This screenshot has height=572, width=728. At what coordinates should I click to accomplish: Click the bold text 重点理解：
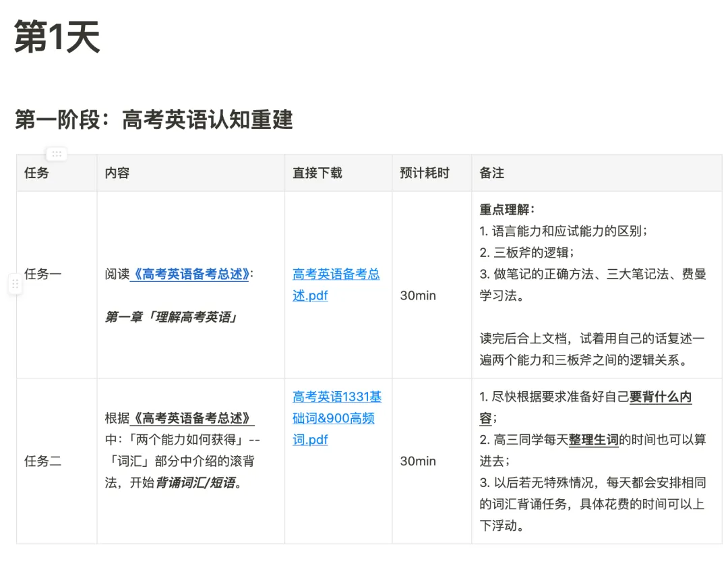[507, 210]
